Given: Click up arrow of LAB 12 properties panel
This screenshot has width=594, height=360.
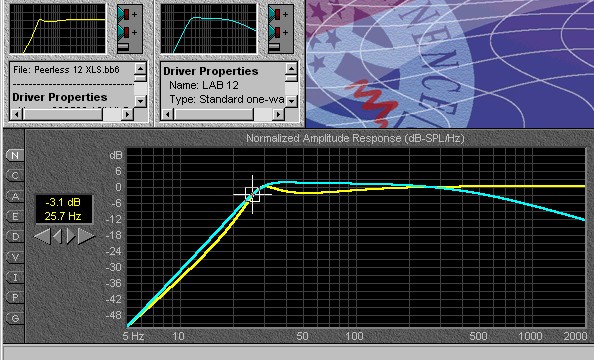Looking at the screenshot, I should [x=291, y=69].
